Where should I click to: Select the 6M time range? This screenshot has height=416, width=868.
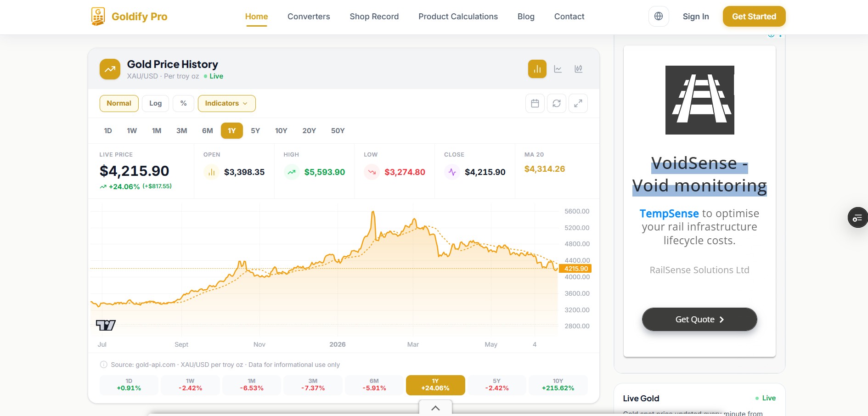click(x=208, y=131)
